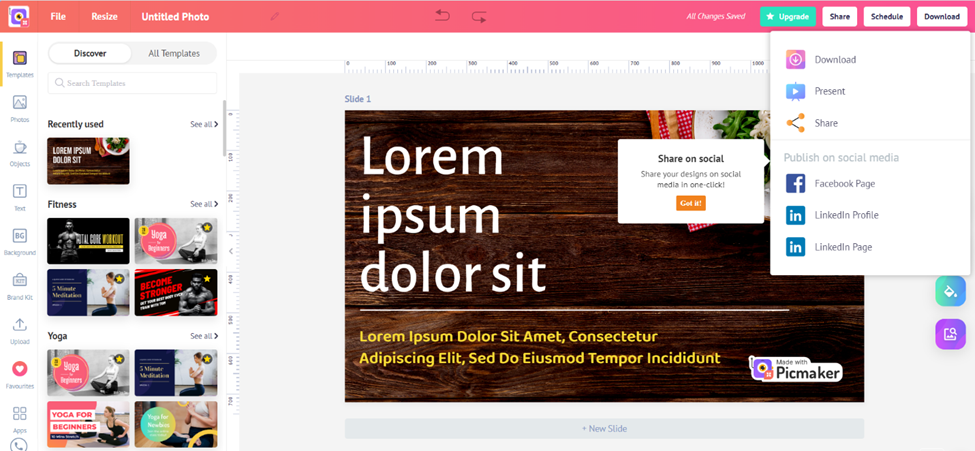Open the Resize menu
975x451 pixels.
click(104, 16)
